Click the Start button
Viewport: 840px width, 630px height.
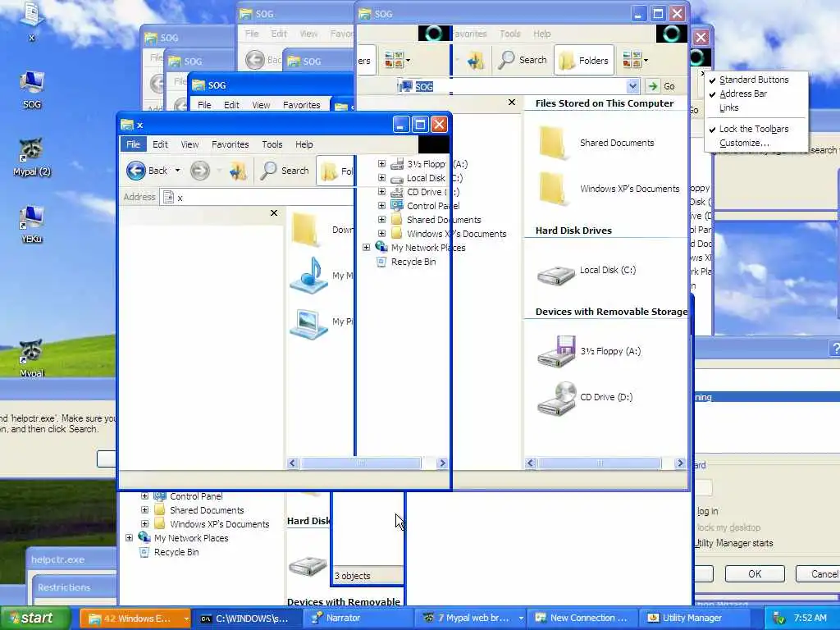click(35, 619)
